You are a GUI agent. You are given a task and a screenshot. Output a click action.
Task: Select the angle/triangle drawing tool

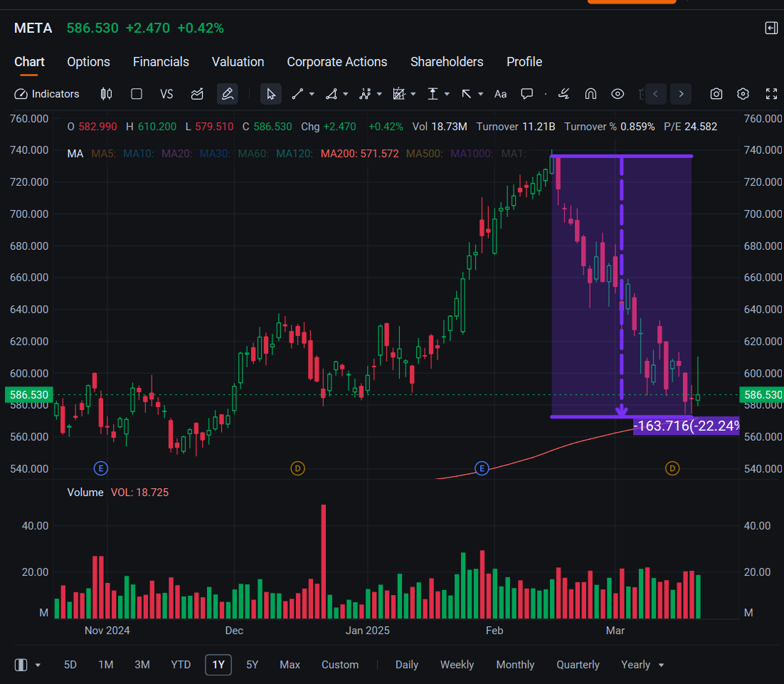pyautogui.click(x=331, y=94)
